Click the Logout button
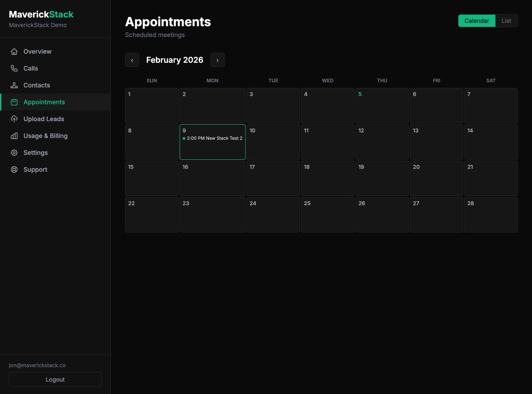The width and height of the screenshot is (532, 394). coord(55,379)
